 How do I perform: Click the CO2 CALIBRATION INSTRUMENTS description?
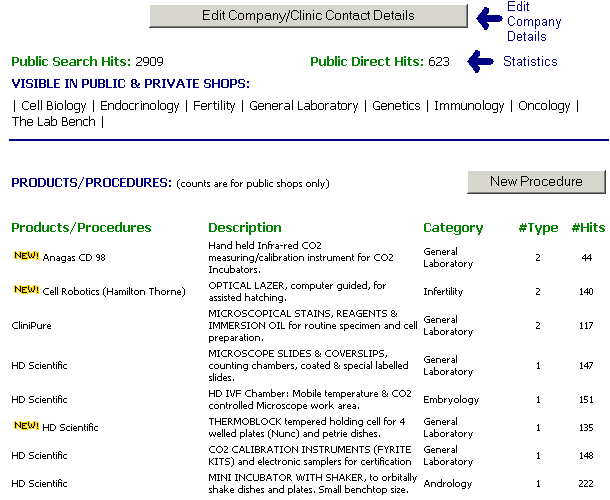click(x=310, y=456)
